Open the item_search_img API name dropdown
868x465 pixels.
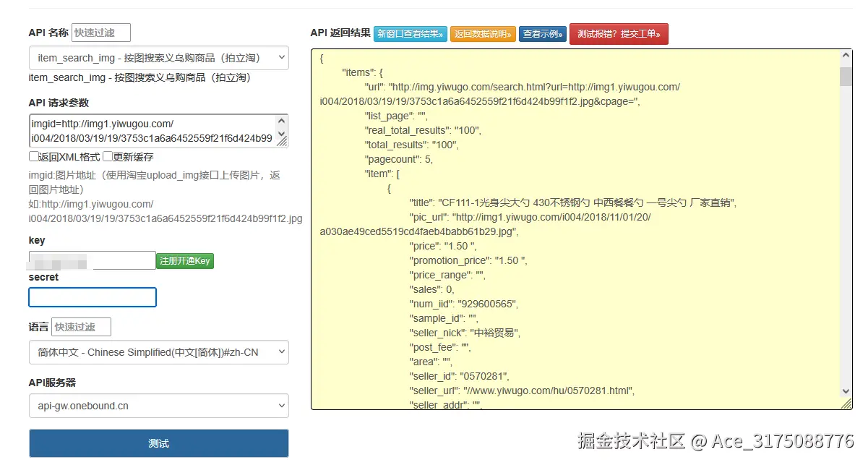158,58
